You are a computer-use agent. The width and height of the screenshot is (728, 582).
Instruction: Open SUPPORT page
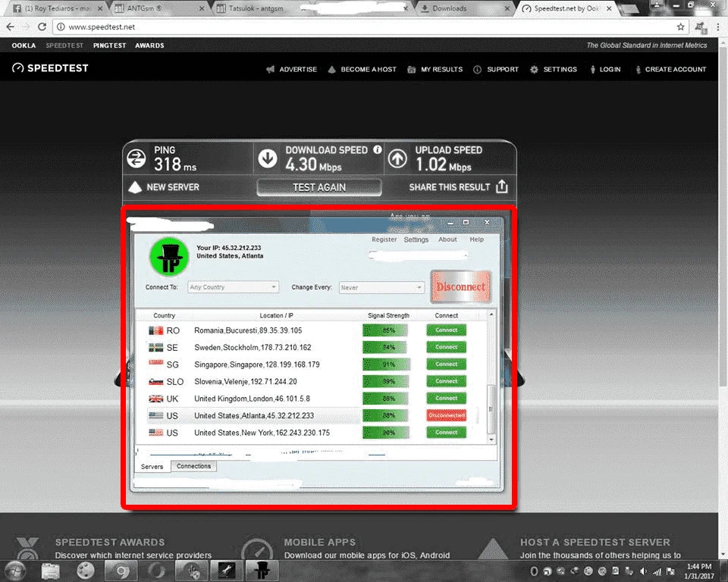pyautogui.click(x=496, y=69)
